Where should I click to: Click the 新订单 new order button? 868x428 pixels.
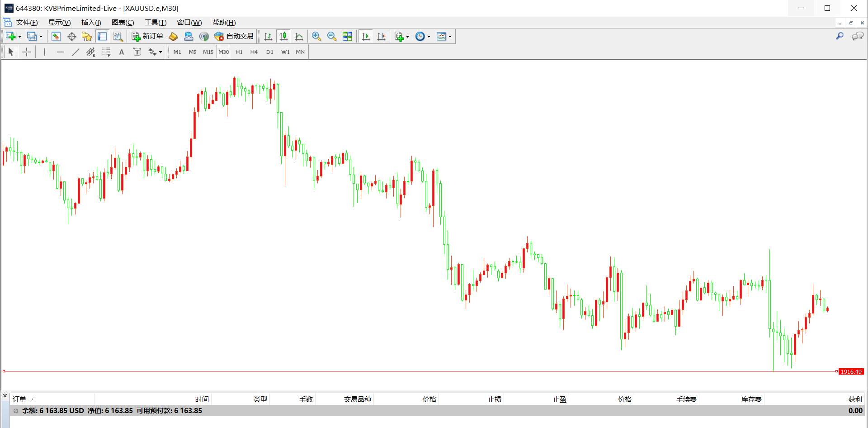(147, 37)
